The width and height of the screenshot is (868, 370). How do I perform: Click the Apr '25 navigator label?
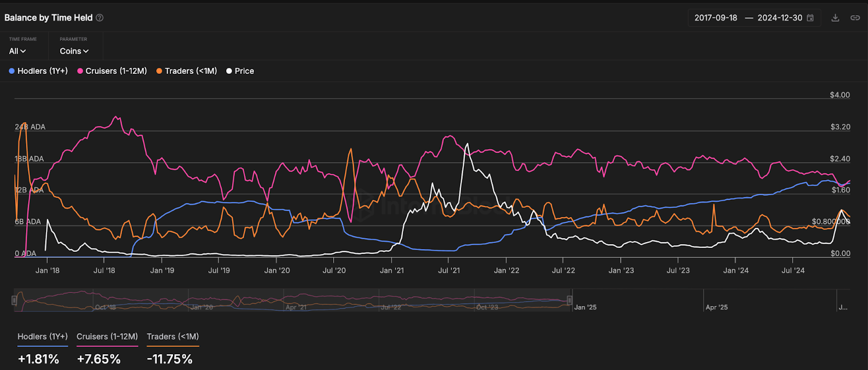(x=717, y=307)
